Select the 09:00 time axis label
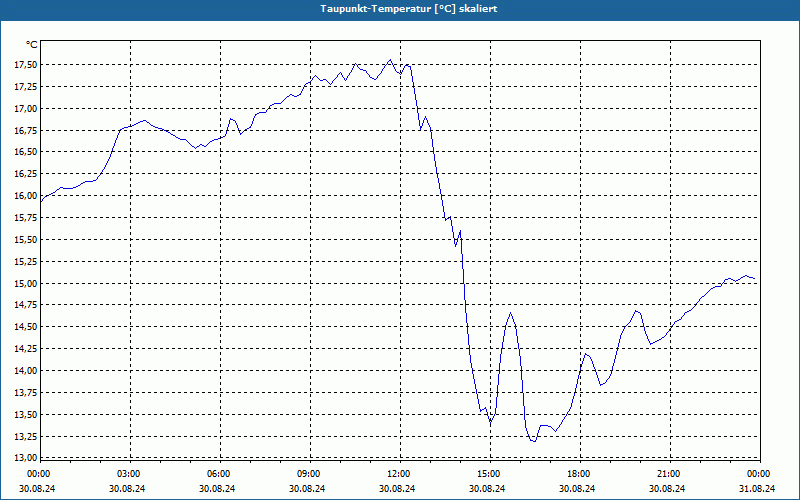This screenshot has width=800, height=500. (308, 474)
